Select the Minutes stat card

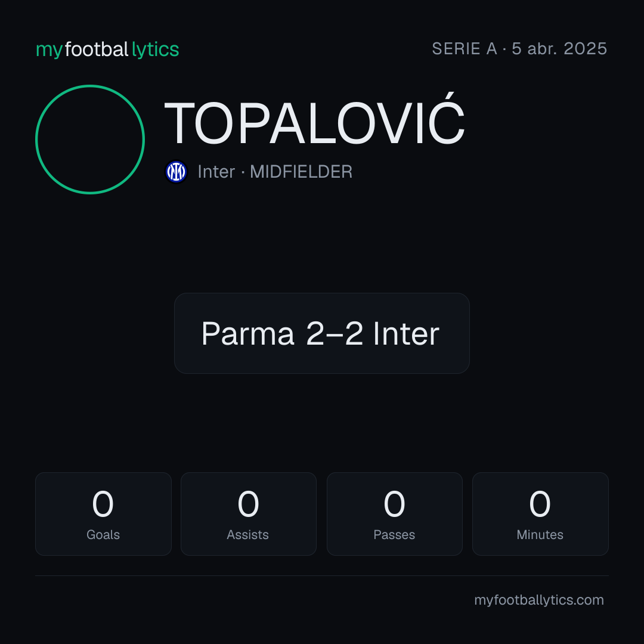tap(540, 514)
